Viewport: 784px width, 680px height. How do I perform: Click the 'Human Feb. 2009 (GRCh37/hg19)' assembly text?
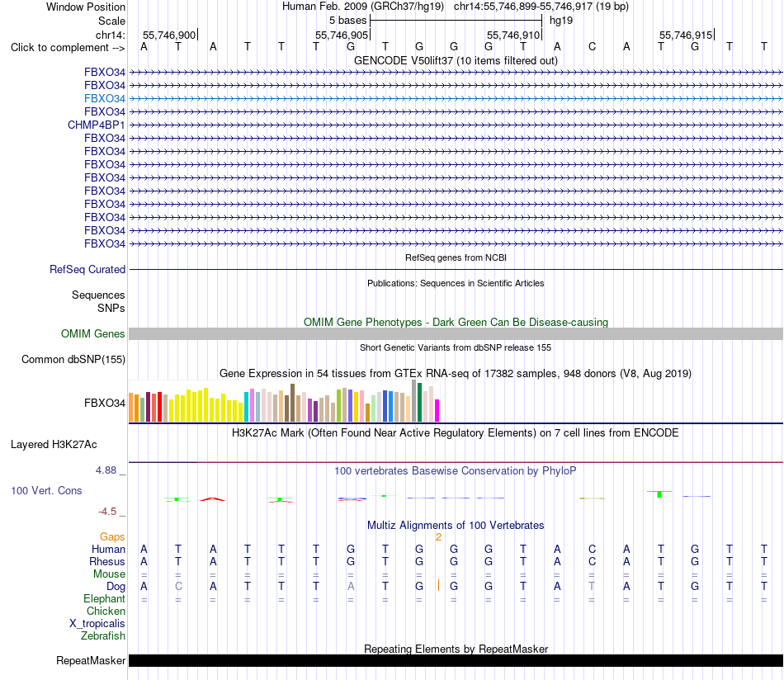tap(363, 7)
